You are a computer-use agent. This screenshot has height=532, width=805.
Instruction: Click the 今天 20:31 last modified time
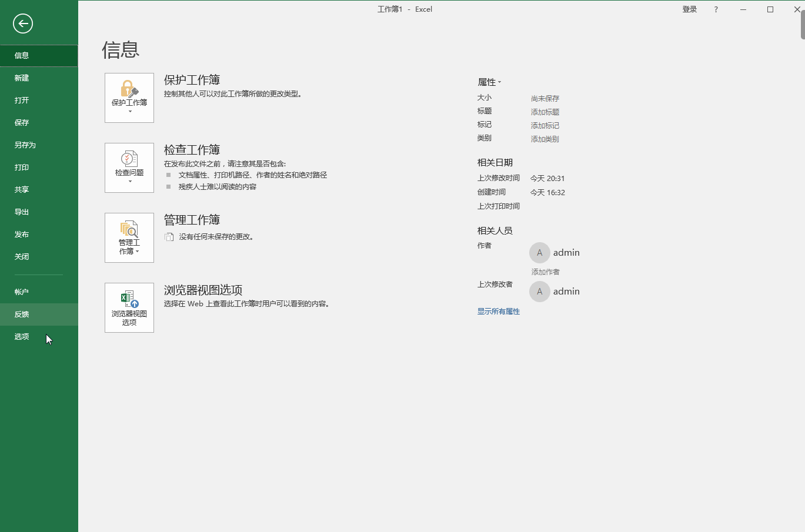click(x=547, y=179)
